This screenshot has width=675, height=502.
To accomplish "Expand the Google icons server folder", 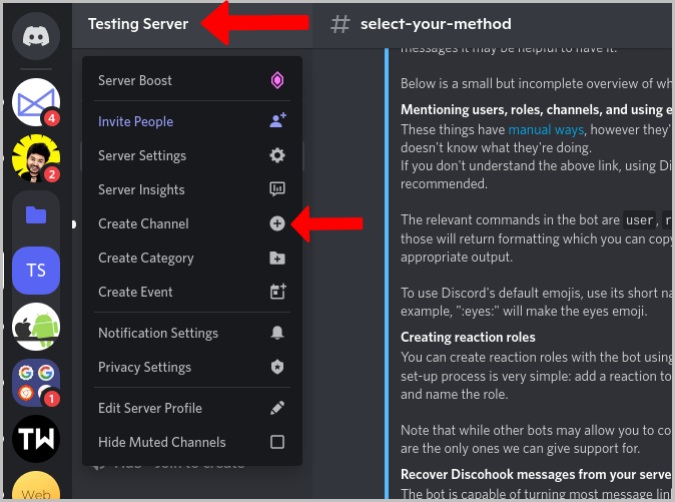I will pyautogui.click(x=36, y=383).
